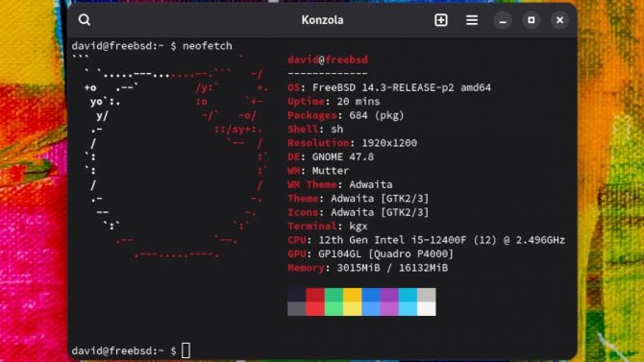
Task: Open the hamburger main menu
Action: [472, 20]
